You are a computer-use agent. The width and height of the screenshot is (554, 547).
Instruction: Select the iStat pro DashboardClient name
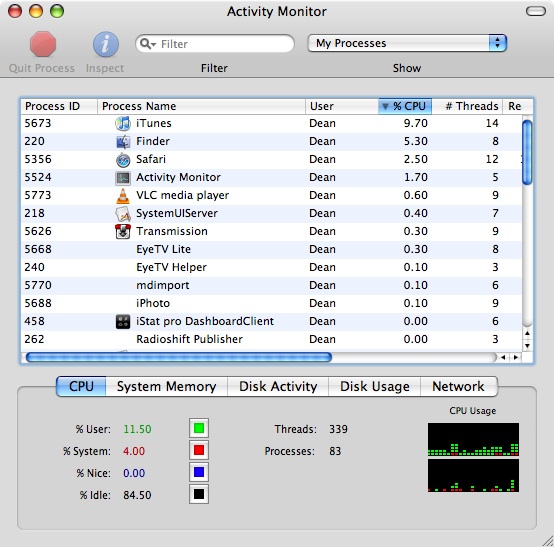205,322
